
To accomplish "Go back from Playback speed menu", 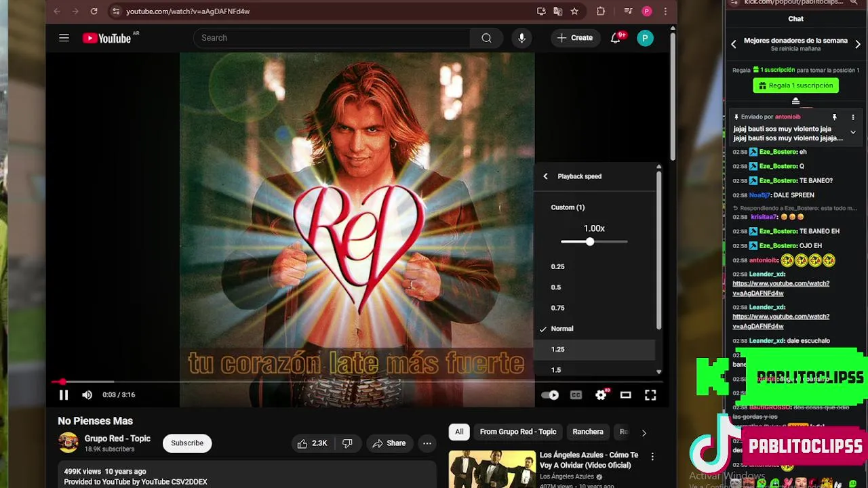I will (545, 176).
